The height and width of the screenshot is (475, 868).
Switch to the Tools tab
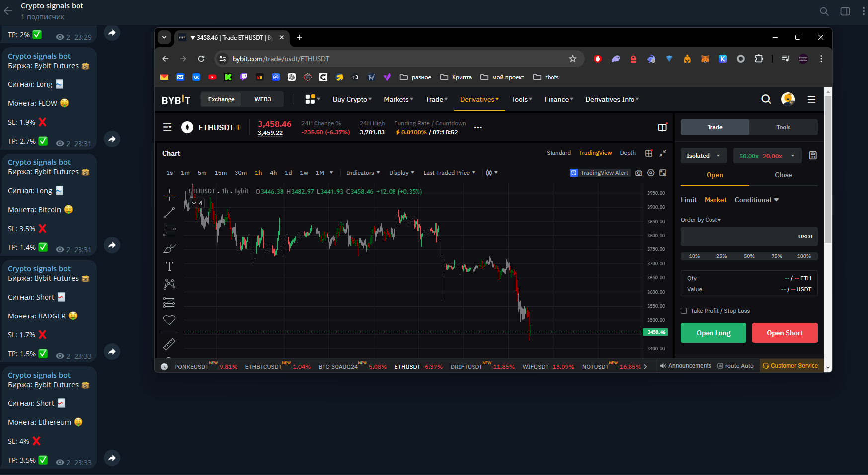[x=784, y=127]
